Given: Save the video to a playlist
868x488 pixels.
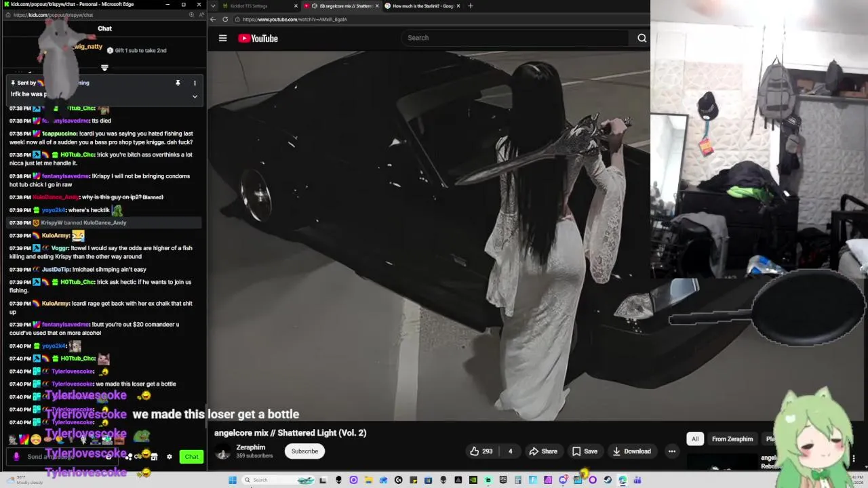Looking at the screenshot, I should pyautogui.click(x=585, y=451).
